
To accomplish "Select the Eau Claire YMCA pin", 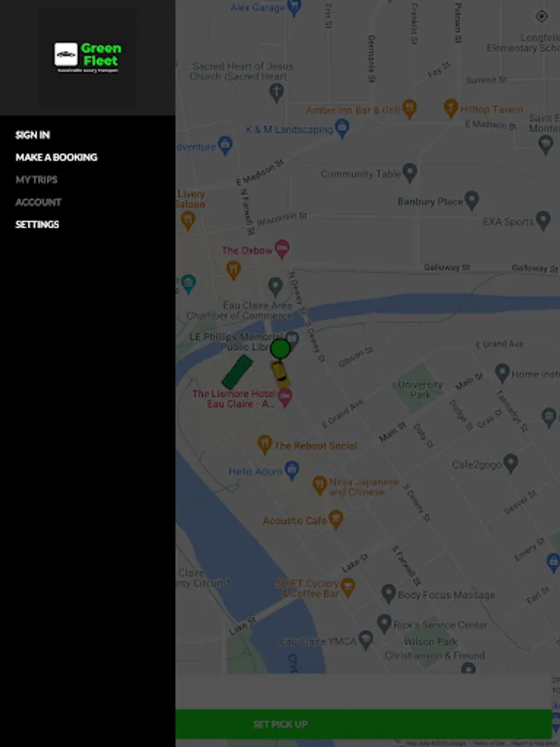I will click(366, 640).
